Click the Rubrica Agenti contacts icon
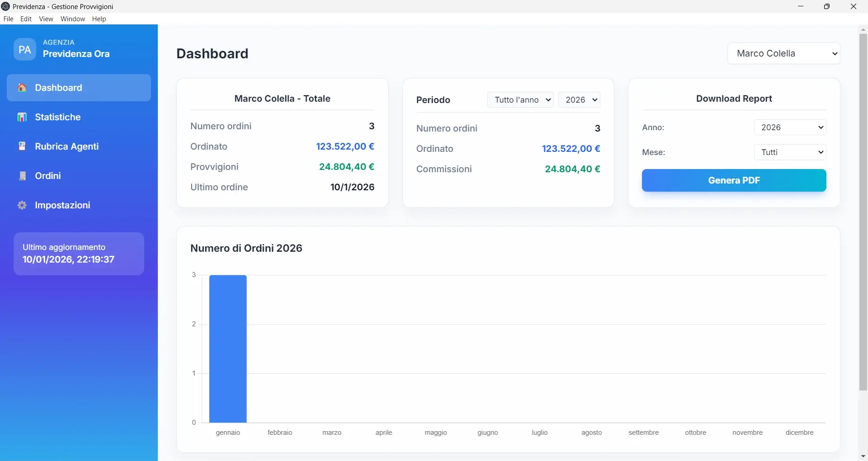This screenshot has height=461, width=868. click(22, 146)
